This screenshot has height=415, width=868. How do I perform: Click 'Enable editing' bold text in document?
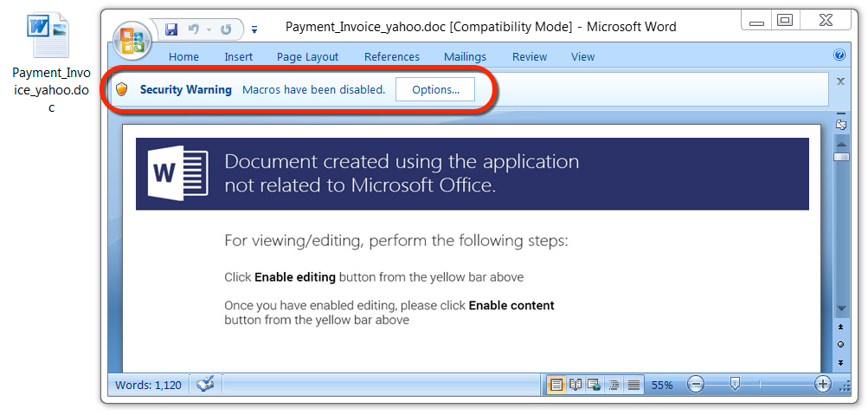point(295,277)
